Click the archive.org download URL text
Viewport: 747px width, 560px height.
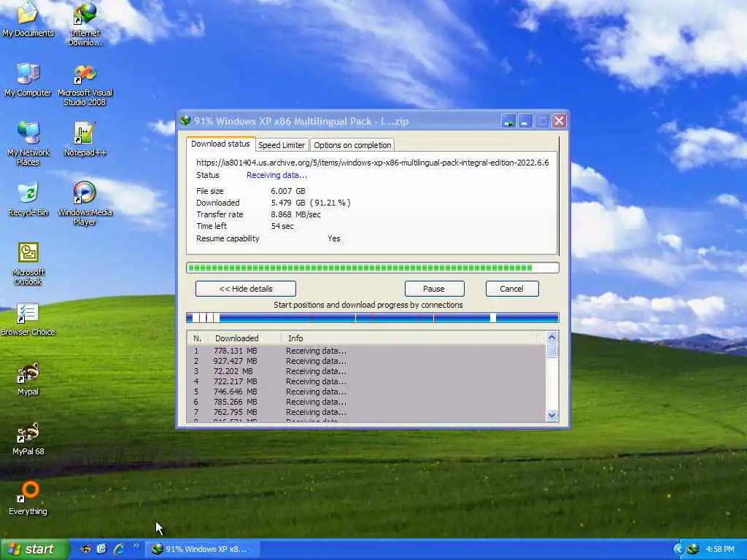pyautogui.click(x=373, y=163)
